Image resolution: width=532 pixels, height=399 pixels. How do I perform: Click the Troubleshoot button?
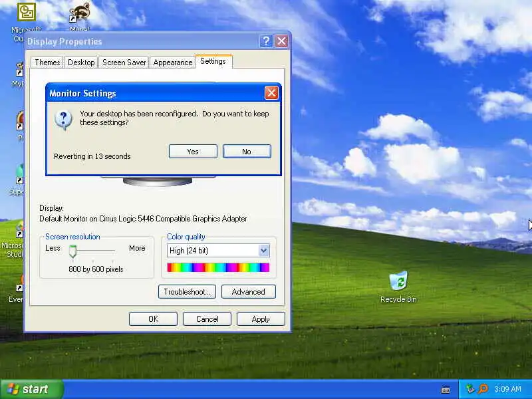pos(187,292)
